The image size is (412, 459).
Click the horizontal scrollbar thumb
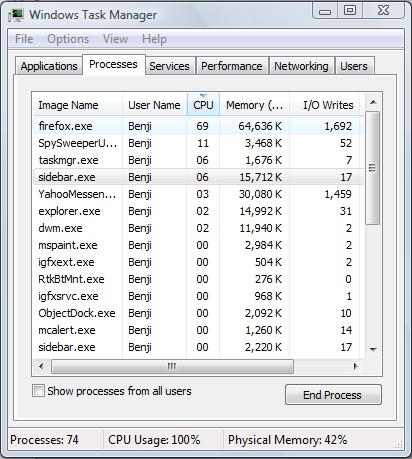coord(172,366)
